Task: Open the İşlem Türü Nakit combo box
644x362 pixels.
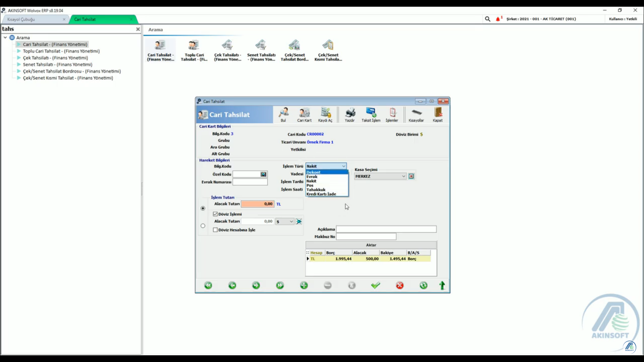Action: [x=326, y=166]
